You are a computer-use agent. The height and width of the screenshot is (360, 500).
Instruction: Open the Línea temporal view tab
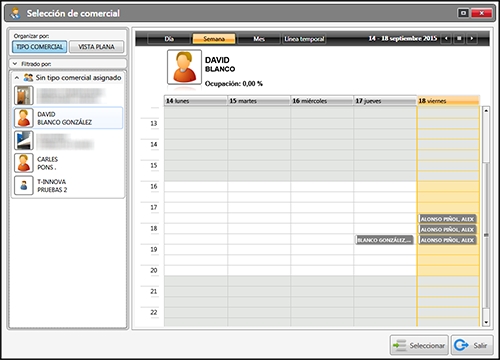304,39
